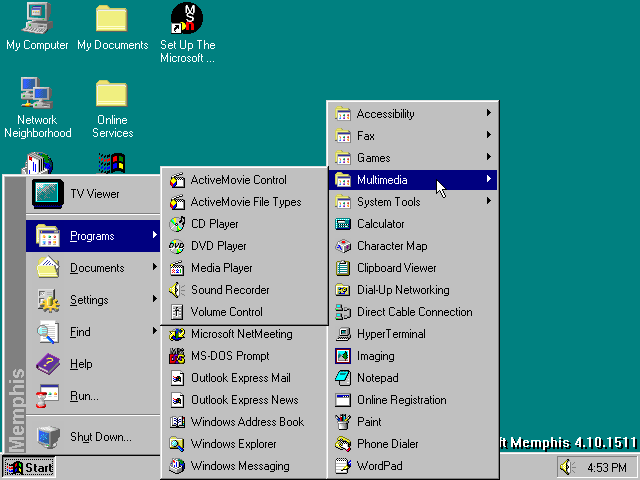The image size is (640, 480).
Task: Click the Start button on taskbar
Action: [29, 468]
